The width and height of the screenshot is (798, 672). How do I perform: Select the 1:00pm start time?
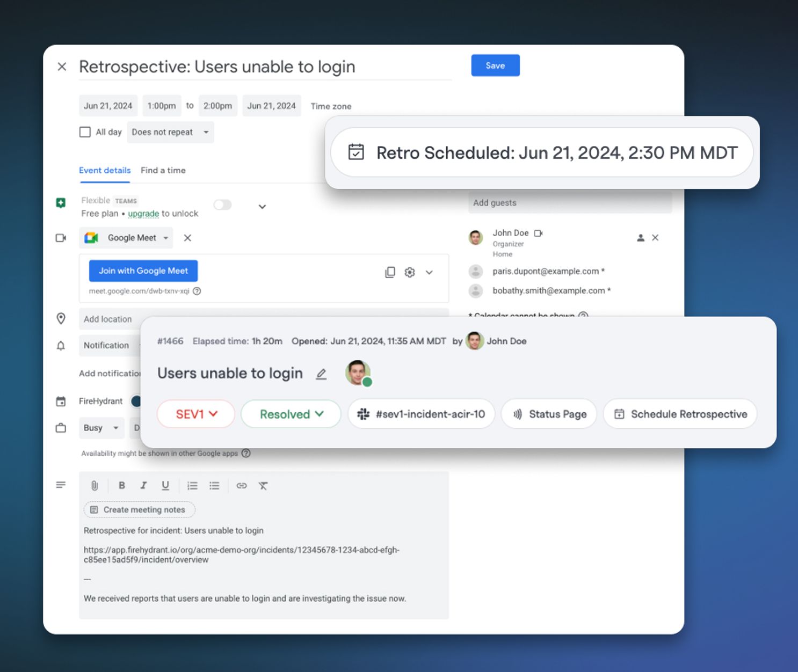pos(162,106)
